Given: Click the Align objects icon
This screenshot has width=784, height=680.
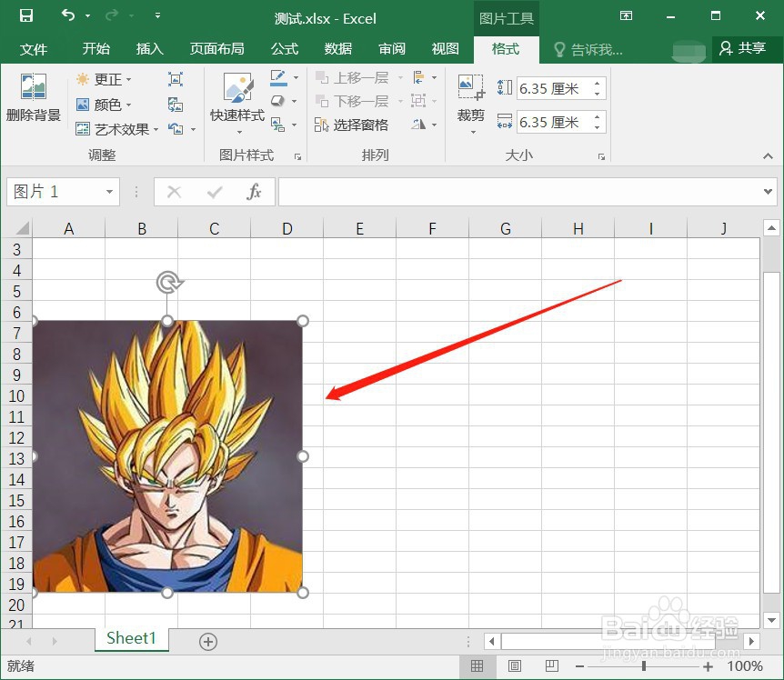Looking at the screenshot, I should click(x=418, y=77).
